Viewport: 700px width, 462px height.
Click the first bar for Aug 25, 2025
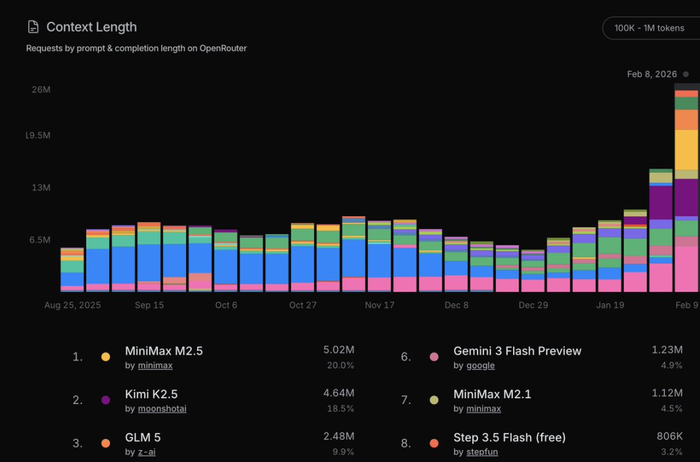[72, 270]
